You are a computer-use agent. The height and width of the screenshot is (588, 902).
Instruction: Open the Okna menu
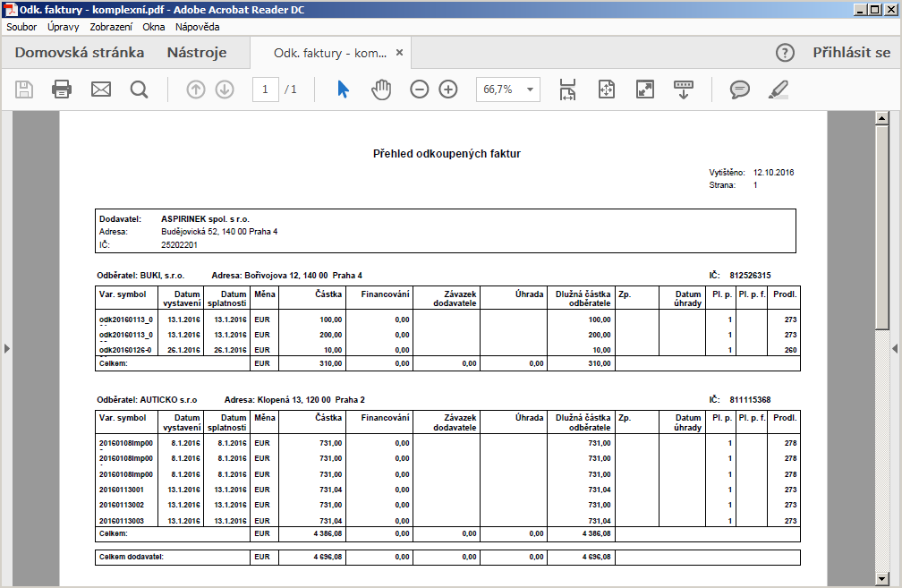click(x=154, y=27)
